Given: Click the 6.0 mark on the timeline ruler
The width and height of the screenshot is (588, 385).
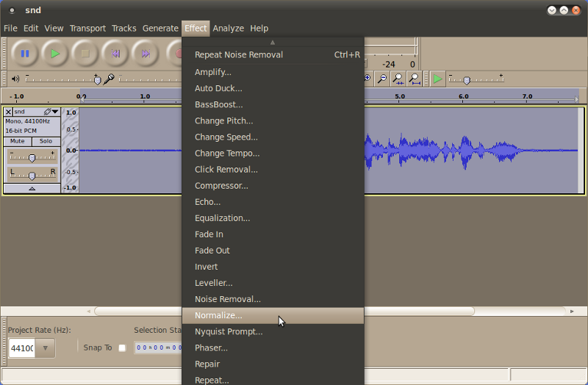Looking at the screenshot, I should coord(464,96).
